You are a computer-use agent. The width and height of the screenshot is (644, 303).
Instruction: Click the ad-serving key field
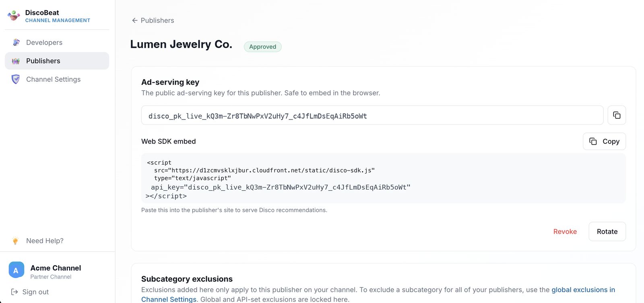(x=372, y=115)
